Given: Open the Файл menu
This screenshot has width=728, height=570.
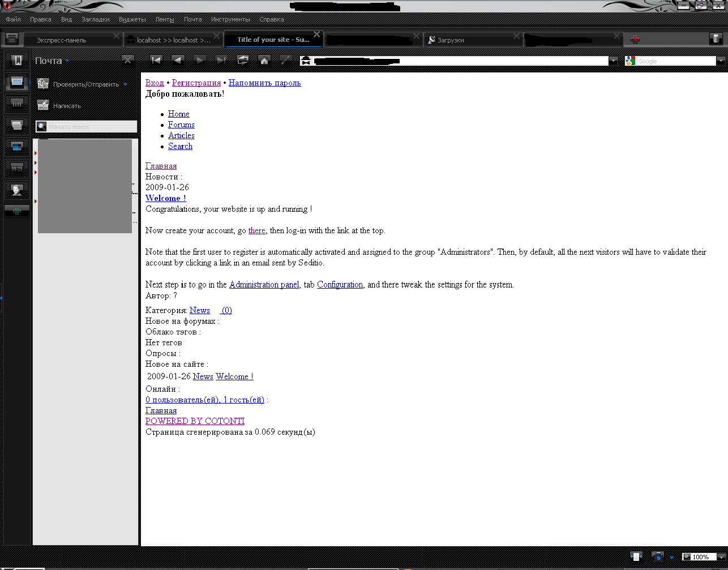Looking at the screenshot, I should [x=13, y=19].
